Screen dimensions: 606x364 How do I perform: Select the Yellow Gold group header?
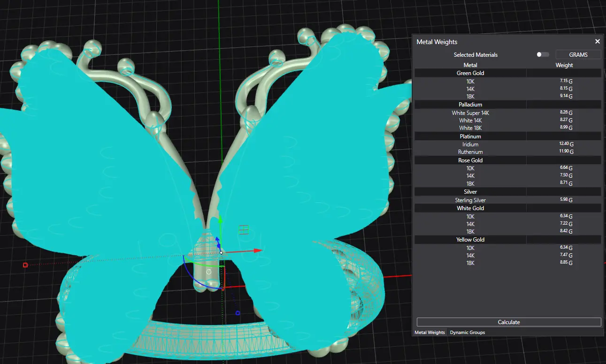pyautogui.click(x=508, y=240)
